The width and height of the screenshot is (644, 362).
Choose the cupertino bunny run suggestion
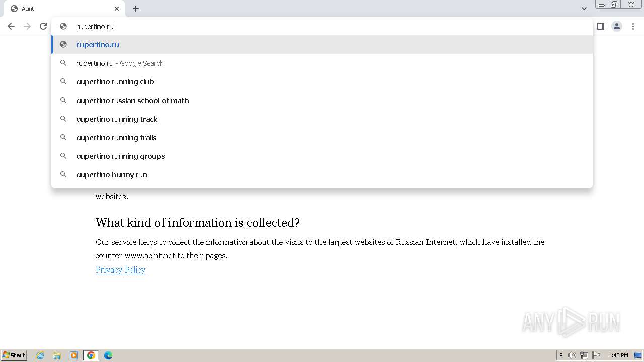(x=112, y=175)
